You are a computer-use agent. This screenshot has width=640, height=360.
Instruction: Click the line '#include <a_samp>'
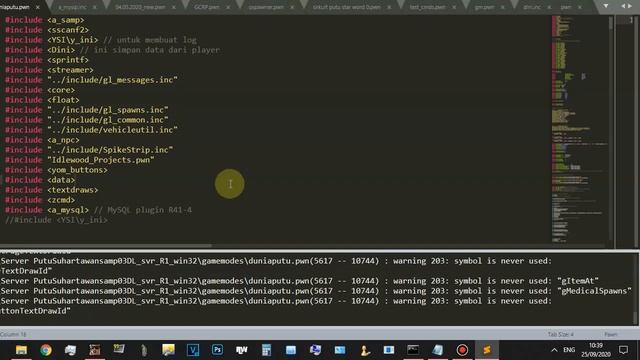pos(44,20)
